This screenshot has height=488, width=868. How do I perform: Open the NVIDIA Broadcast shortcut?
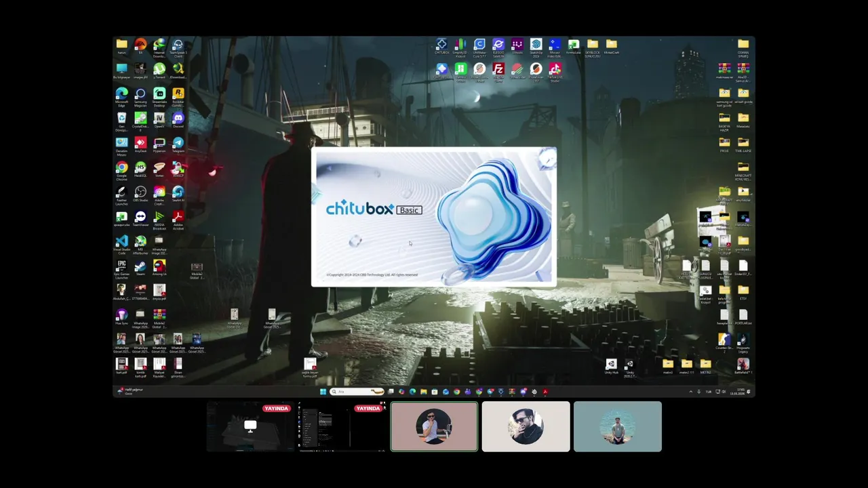(159, 220)
